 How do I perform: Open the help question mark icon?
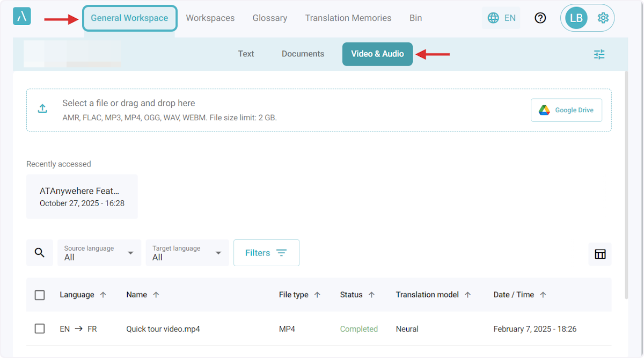540,18
